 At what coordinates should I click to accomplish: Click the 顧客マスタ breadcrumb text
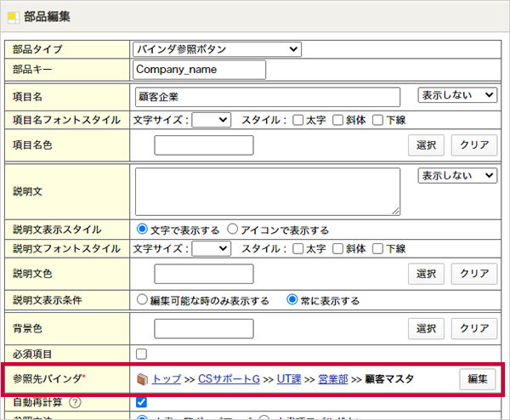pyautogui.click(x=389, y=379)
